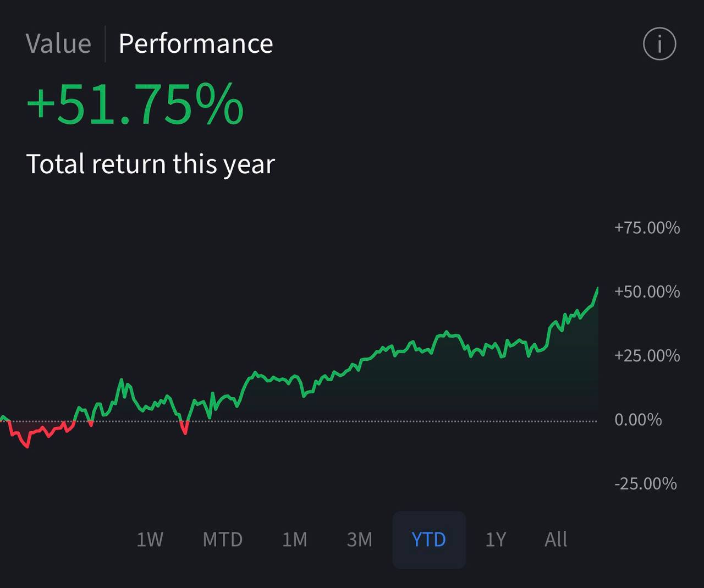Click the lowest red dip on chart
This screenshot has width=704, height=588.
(x=28, y=446)
